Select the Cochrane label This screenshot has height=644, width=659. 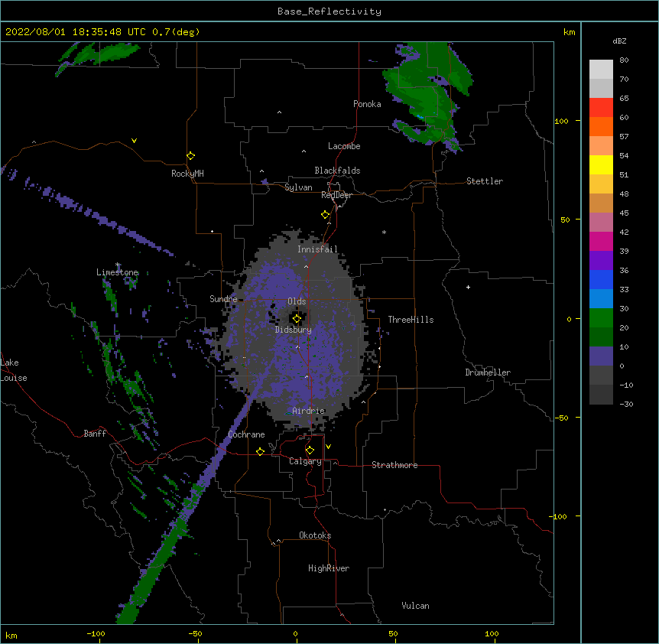(x=246, y=434)
